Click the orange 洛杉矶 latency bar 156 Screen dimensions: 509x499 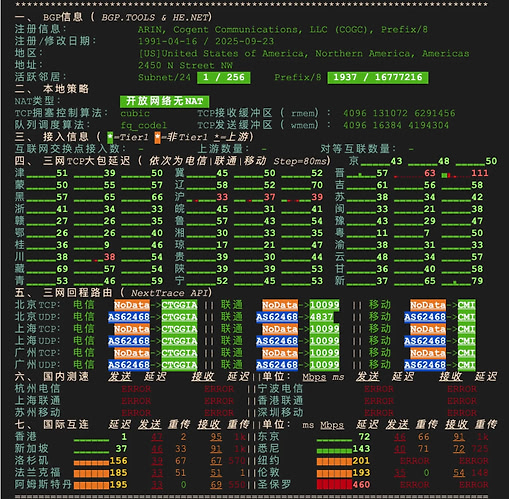click(91, 463)
